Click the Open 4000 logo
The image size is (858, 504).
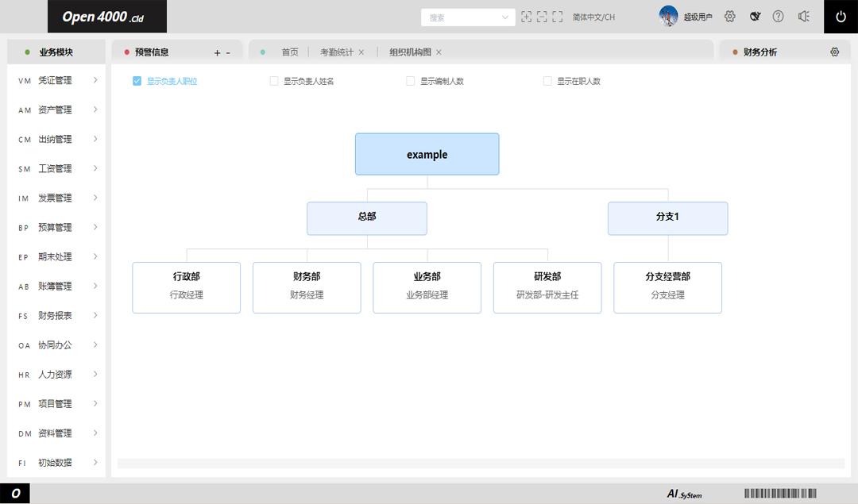107,17
